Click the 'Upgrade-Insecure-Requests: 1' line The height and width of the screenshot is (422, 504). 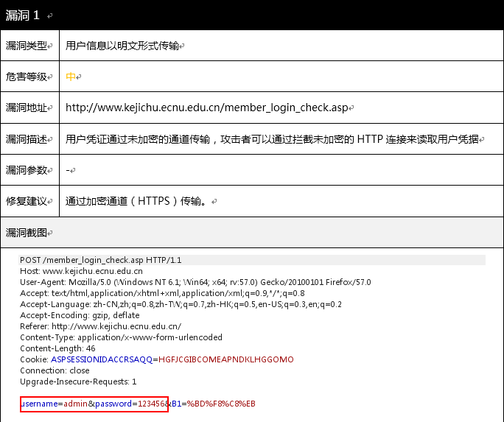(x=78, y=381)
